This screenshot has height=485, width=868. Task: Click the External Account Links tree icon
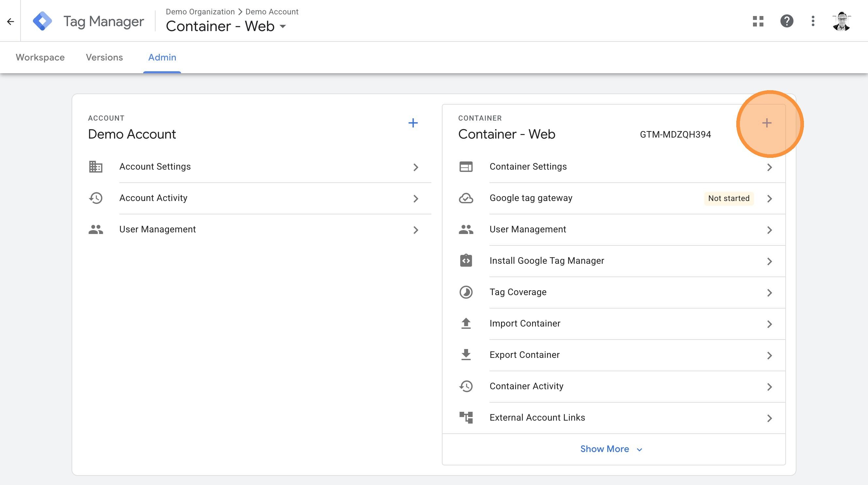pos(466,418)
